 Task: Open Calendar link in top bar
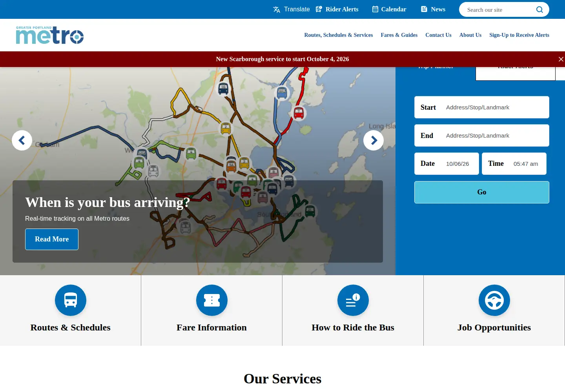(394, 9)
